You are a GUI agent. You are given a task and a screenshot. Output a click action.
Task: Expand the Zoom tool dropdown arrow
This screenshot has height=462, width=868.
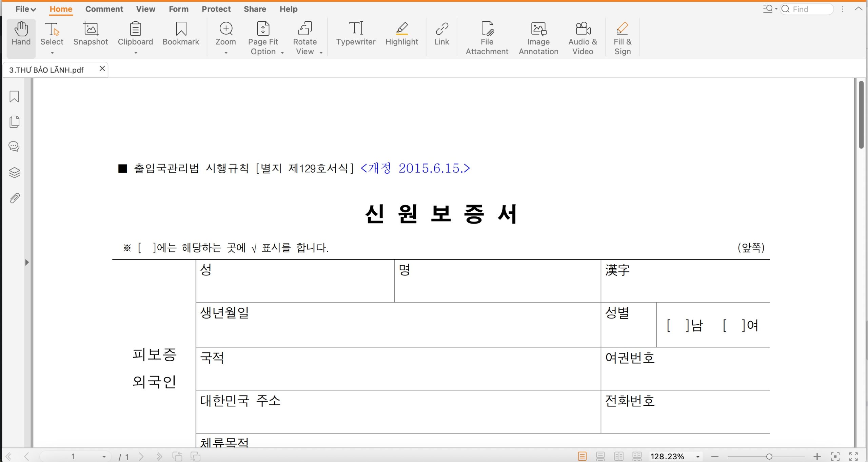point(226,53)
